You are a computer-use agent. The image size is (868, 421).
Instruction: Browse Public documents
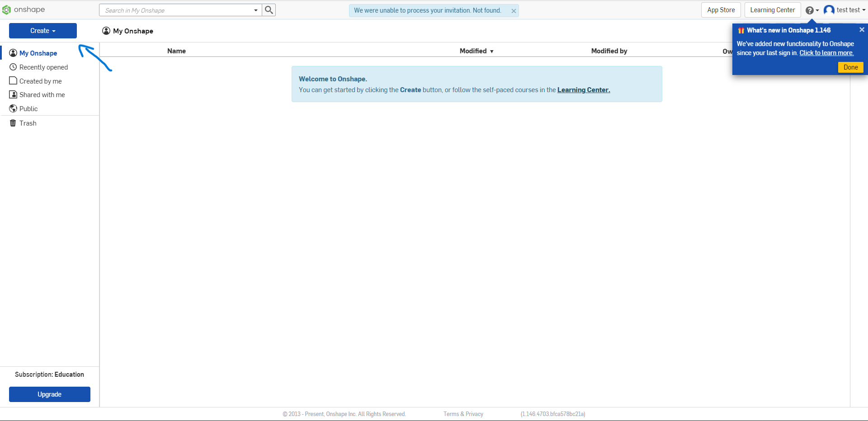(28, 108)
